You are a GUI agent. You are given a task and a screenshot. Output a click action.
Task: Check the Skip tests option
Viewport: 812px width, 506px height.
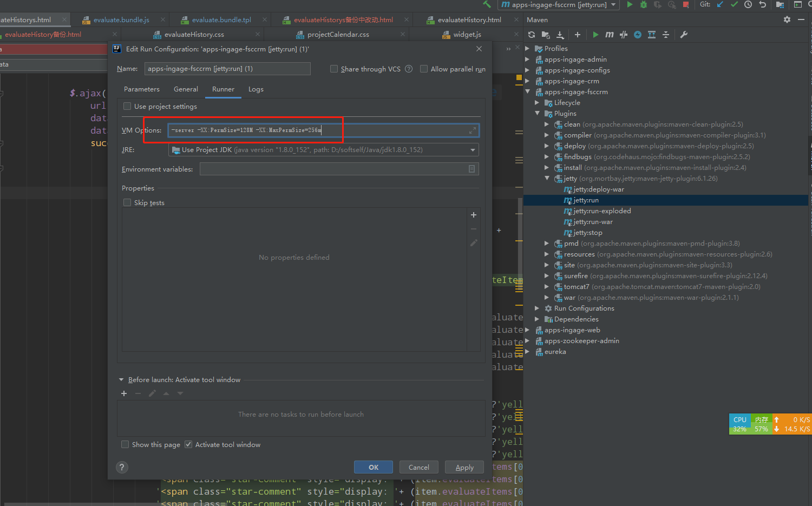point(127,202)
